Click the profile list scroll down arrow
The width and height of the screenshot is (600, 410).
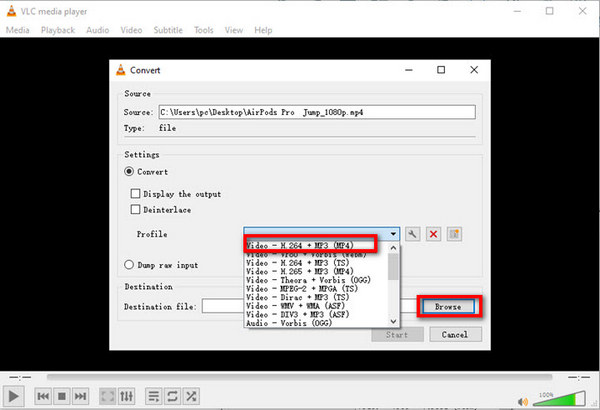coord(393,322)
